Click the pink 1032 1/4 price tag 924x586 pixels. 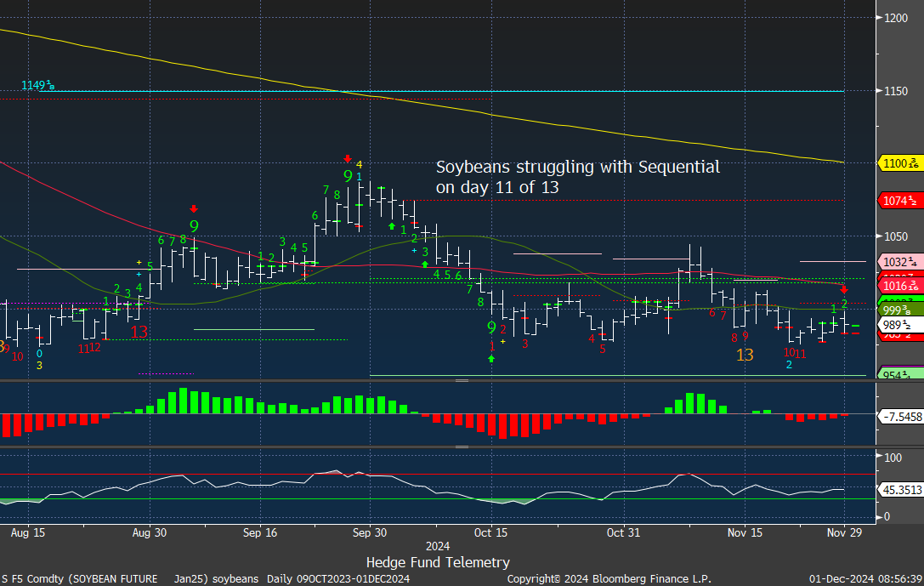point(900,262)
